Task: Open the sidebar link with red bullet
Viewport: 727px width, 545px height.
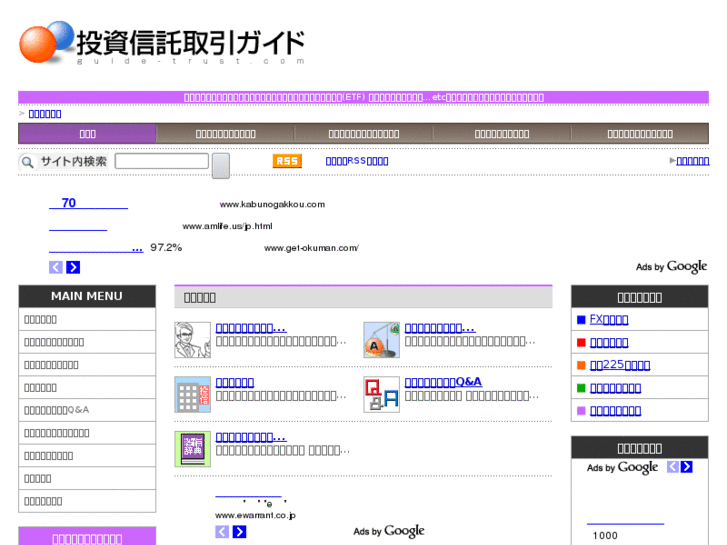Action: [609, 342]
